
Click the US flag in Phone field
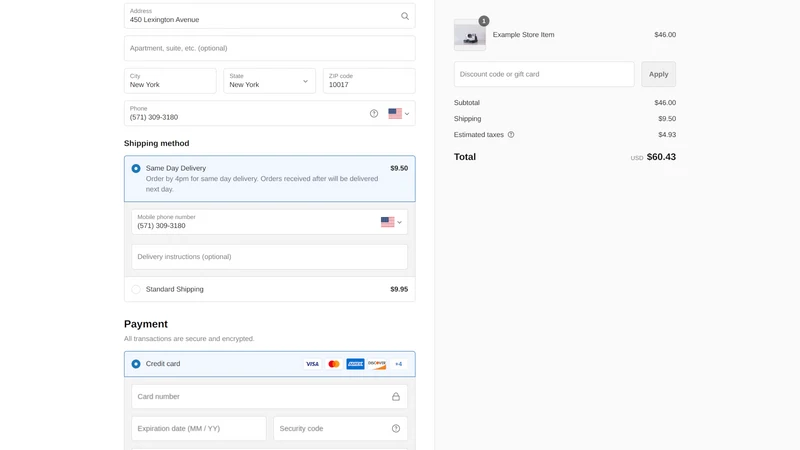pos(395,113)
